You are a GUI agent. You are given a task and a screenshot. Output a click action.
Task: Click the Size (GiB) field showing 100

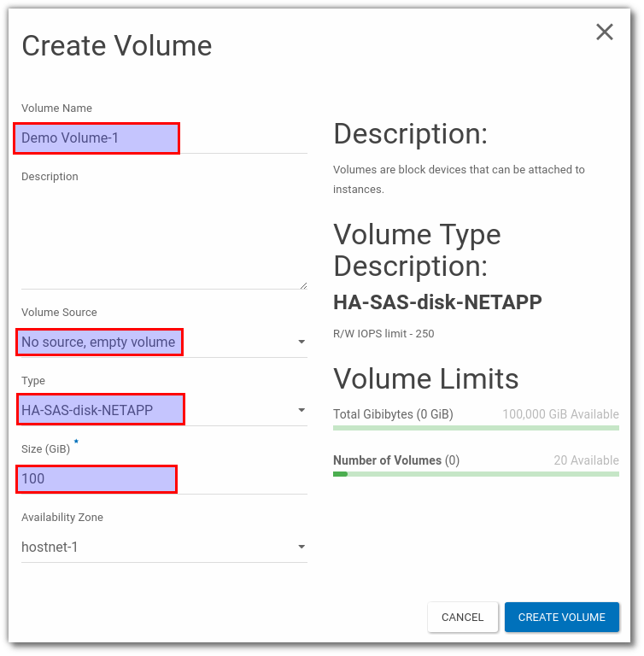point(97,479)
